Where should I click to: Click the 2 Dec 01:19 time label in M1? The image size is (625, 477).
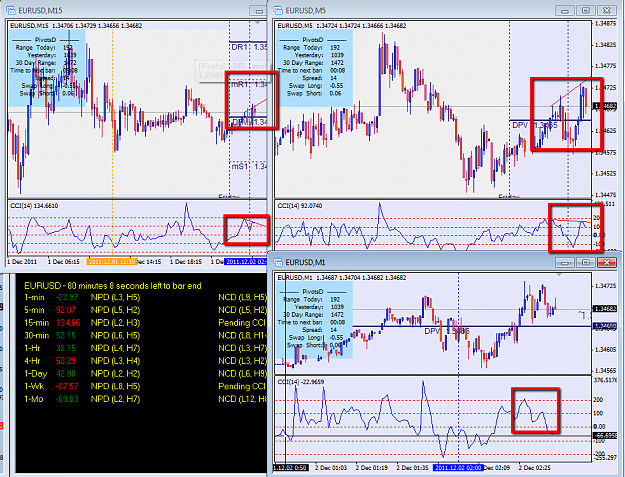pos(371,467)
